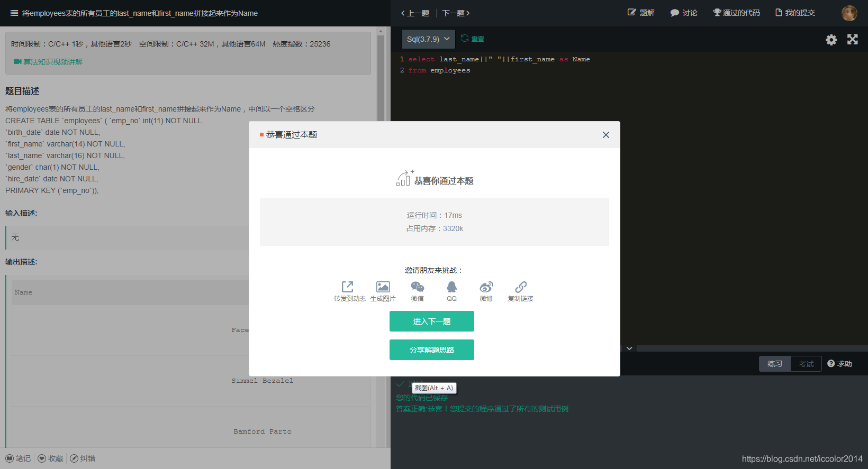
Task: Open editor settings gear
Action: pyautogui.click(x=831, y=40)
